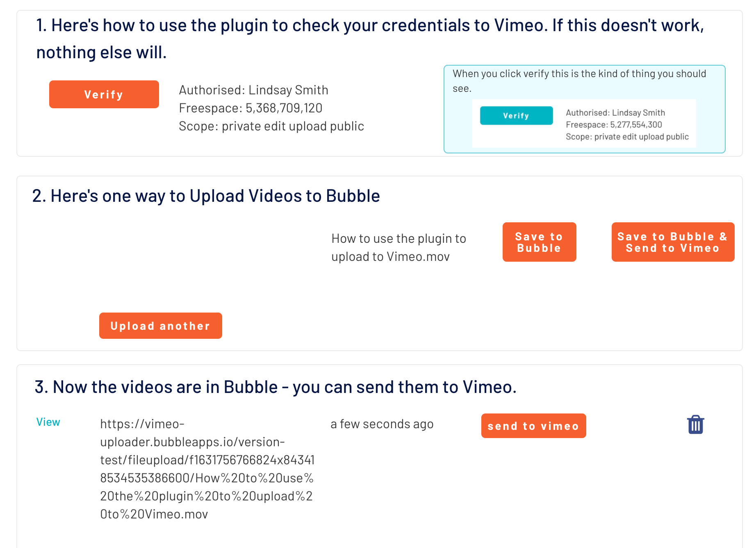Click the send to vimeo button

click(533, 426)
